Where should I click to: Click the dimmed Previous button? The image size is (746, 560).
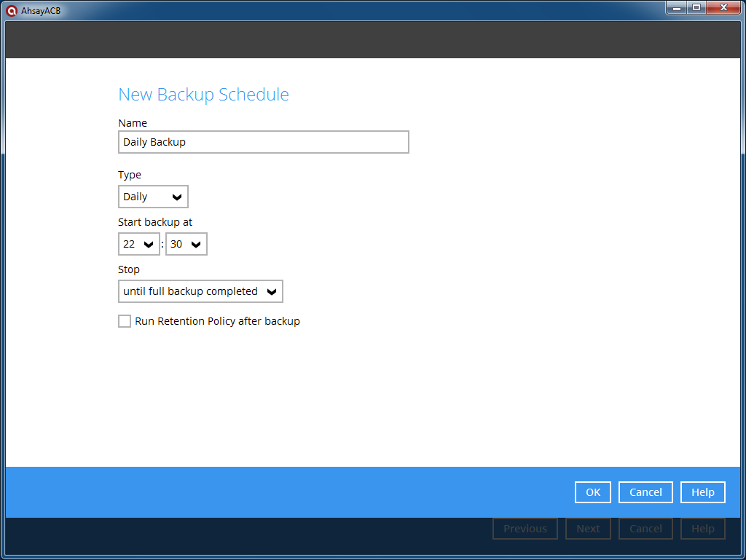point(525,529)
